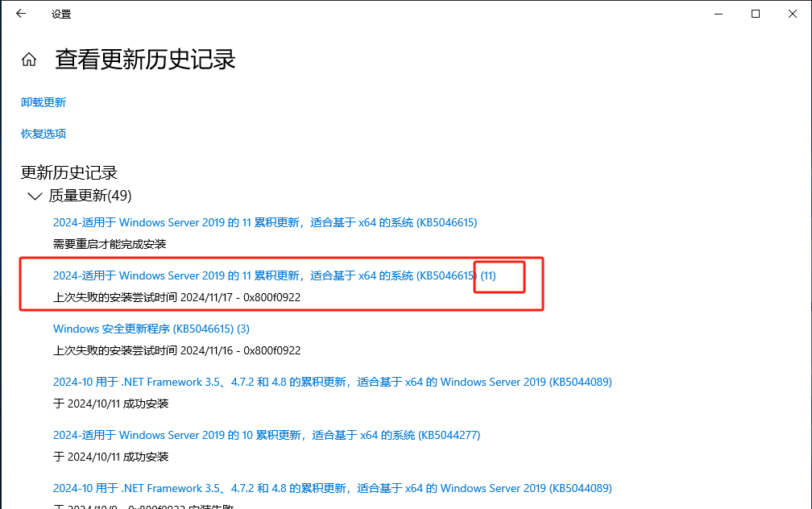Select the 2024/11/17 failure status text

[x=176, y=298]
